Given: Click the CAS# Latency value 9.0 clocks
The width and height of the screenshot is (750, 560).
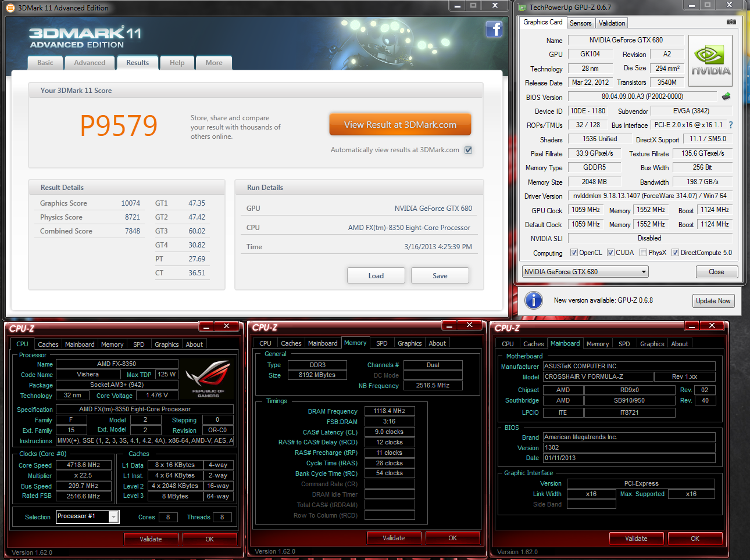Looking at the screenshot, I should [390, 432].
